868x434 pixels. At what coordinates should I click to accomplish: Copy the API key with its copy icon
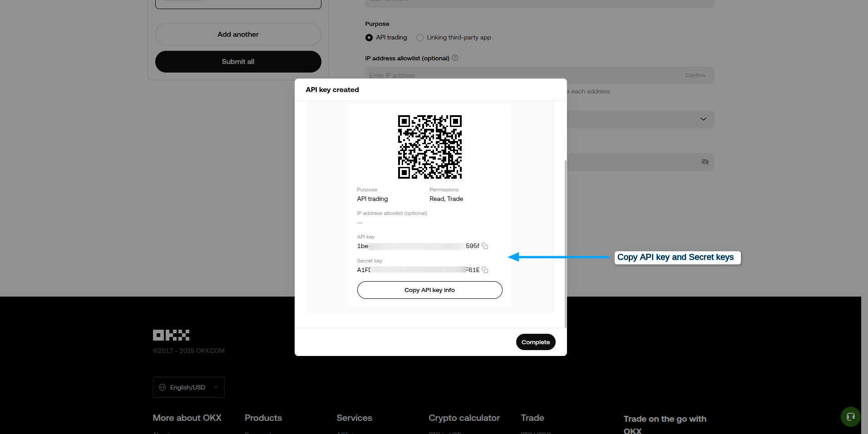[485, 246]
